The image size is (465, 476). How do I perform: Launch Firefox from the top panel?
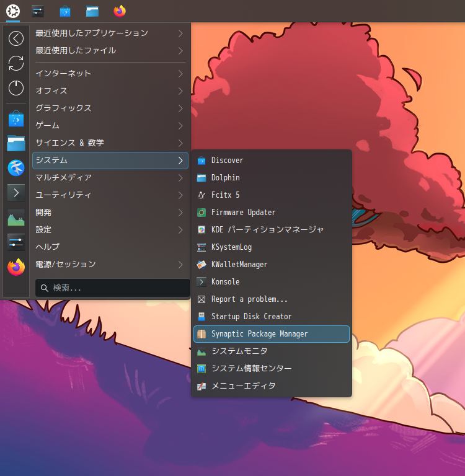[x=120, y=11]
